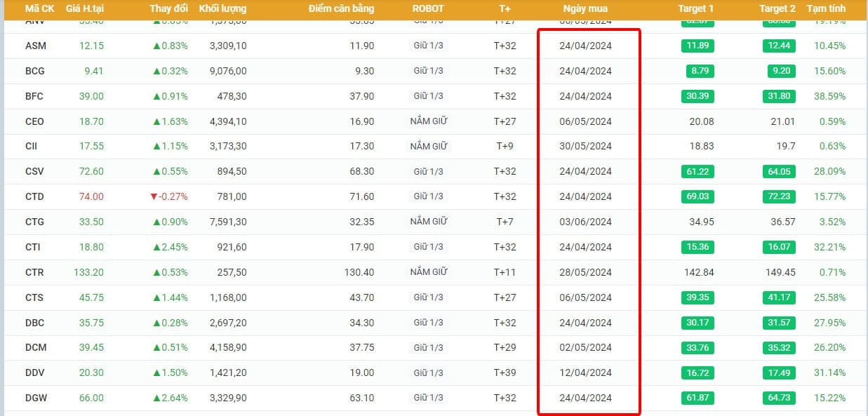Click purchase date 03/06/2024
868x416 pixels.
point(586,222)
